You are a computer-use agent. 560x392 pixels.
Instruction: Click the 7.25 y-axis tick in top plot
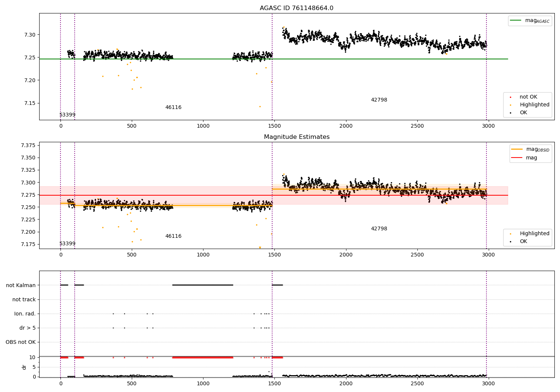click(x=30, y=57)
